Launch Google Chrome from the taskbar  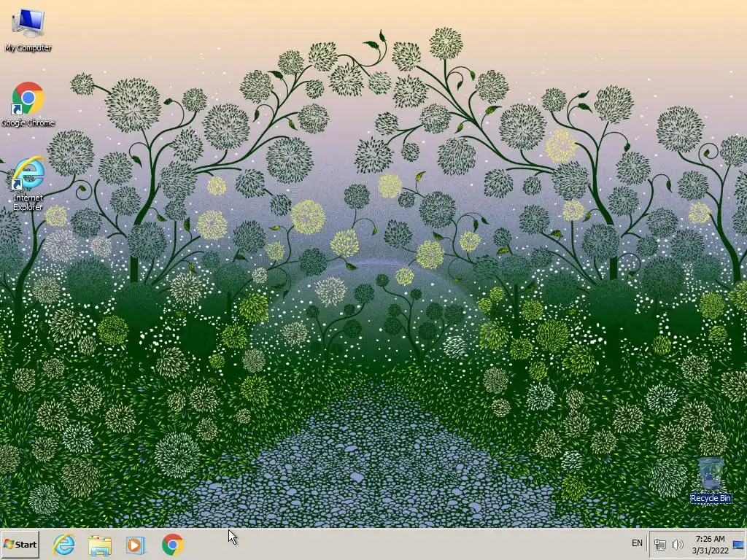172,544
